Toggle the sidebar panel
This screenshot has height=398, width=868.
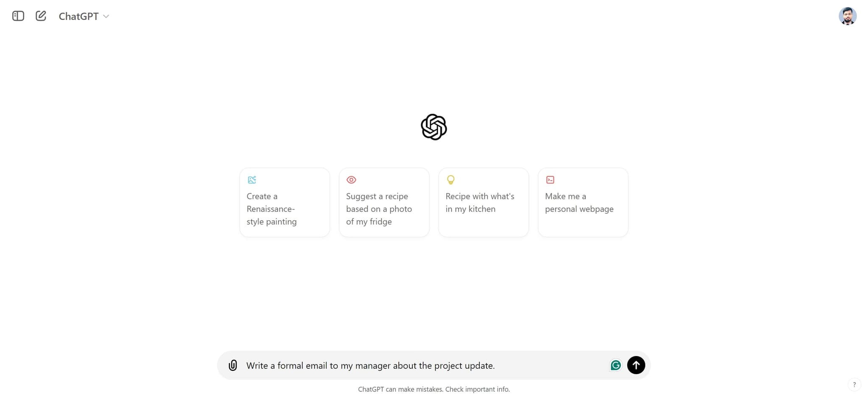[x=18, y=16]
